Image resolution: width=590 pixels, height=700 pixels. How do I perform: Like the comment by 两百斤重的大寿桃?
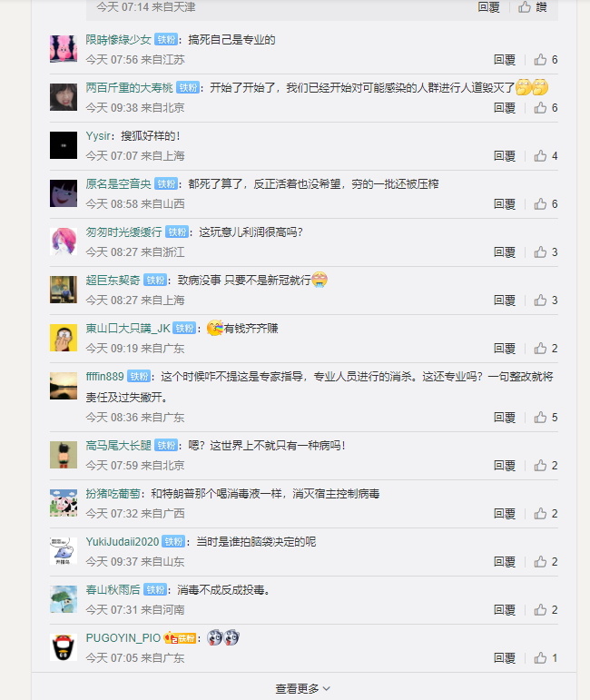[546, 108]
